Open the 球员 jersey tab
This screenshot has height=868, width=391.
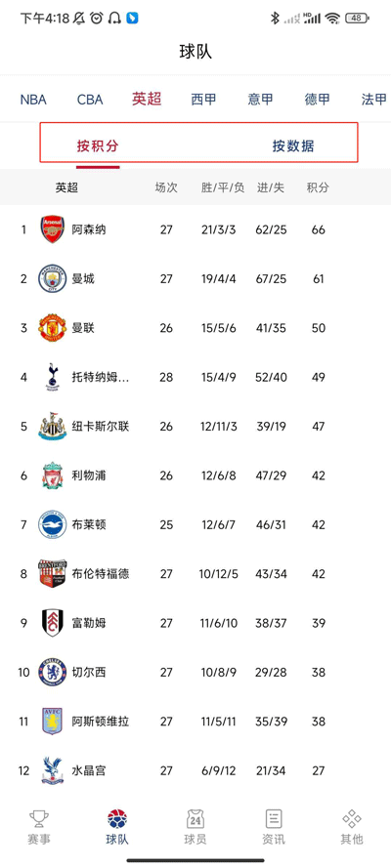pyautogui.click(x=195, y=827)
